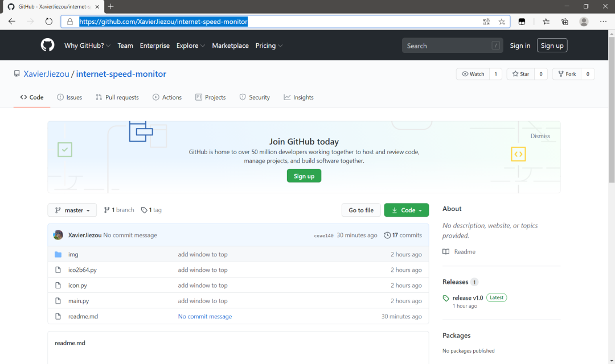Open browser Settings and more ellipsis
Screen dimensions: 615x364
pos(603,22)
